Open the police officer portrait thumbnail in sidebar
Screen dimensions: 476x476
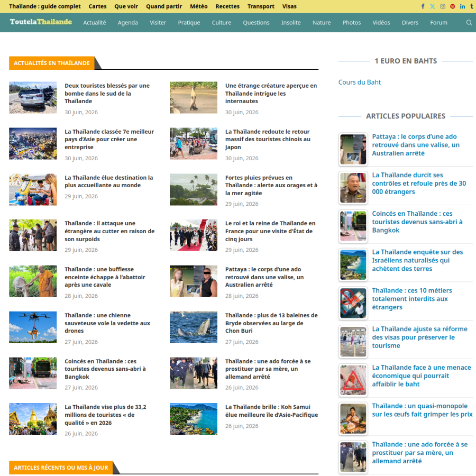pyautogui.click(x=353, y=188)
